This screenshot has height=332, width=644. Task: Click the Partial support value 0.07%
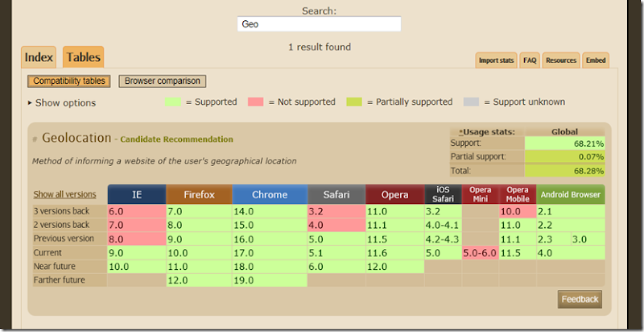click(x=565, y=156)
